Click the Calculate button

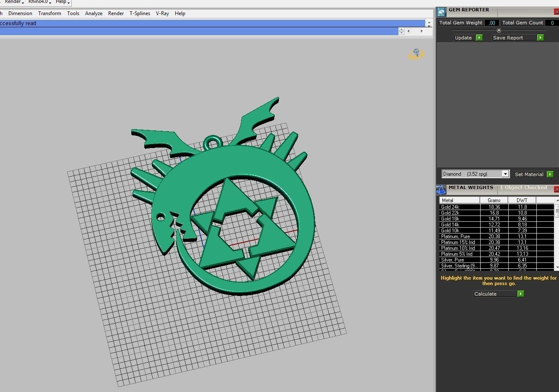495,294
